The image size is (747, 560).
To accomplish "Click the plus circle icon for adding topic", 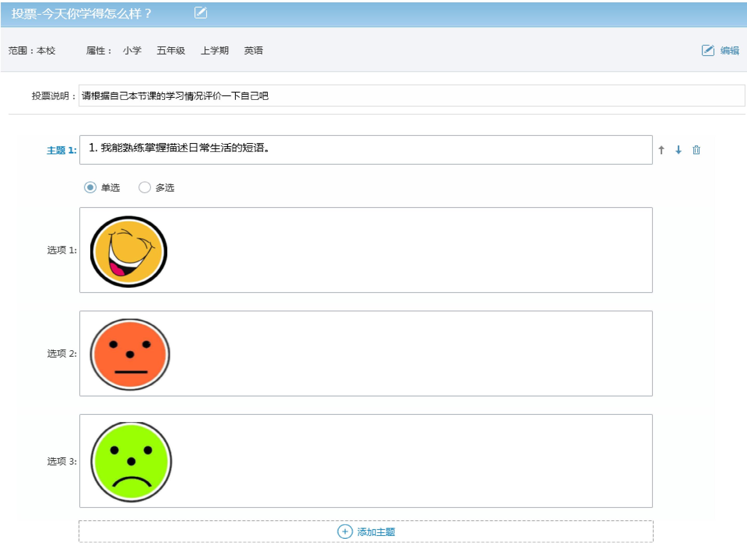I will 345,532.
